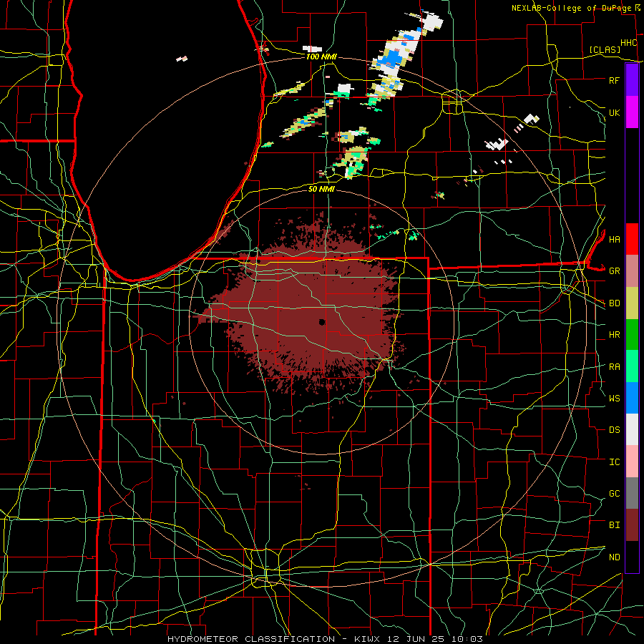The width and height of the screenshot is (644, 644).
Task: Click the UK legend label
Action: point(614,112)
